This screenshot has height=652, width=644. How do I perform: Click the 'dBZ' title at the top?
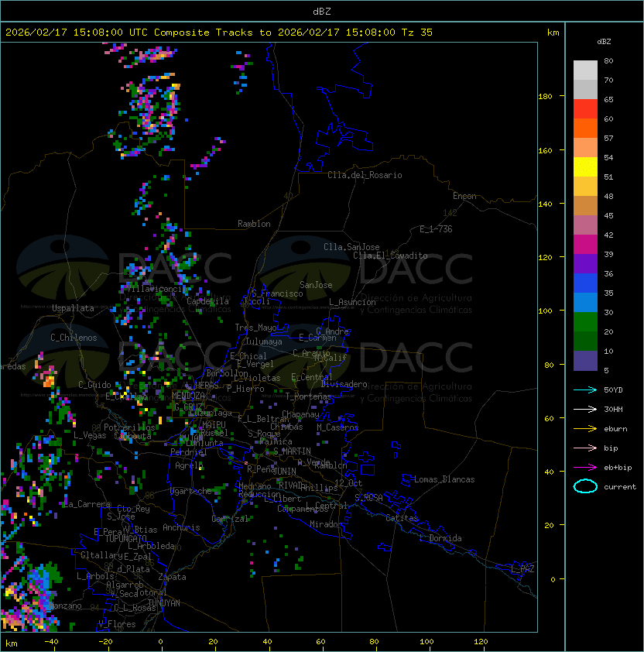[322, 11]
